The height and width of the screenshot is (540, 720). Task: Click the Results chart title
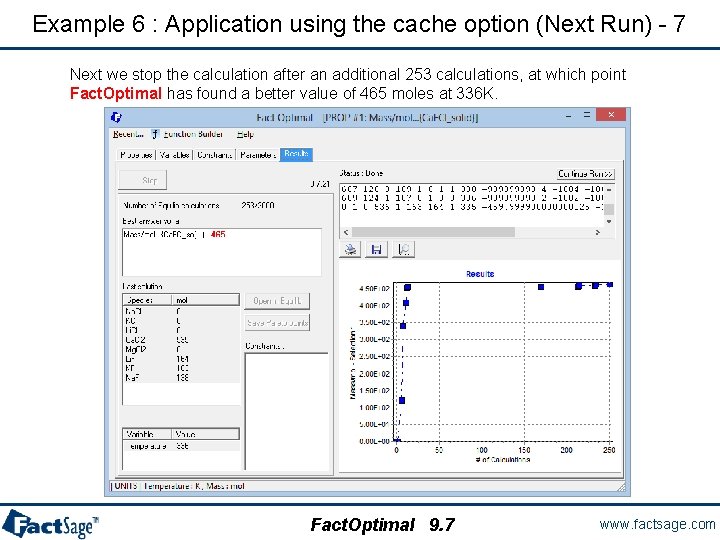coord(480,274)
